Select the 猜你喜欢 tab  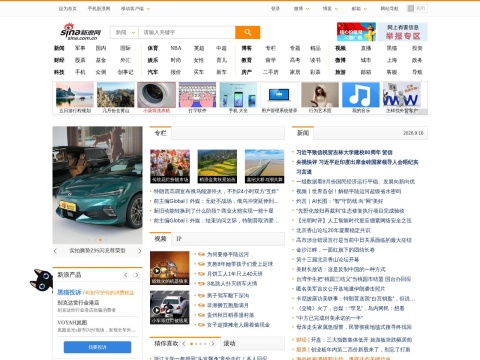click(x=166, y=344)
